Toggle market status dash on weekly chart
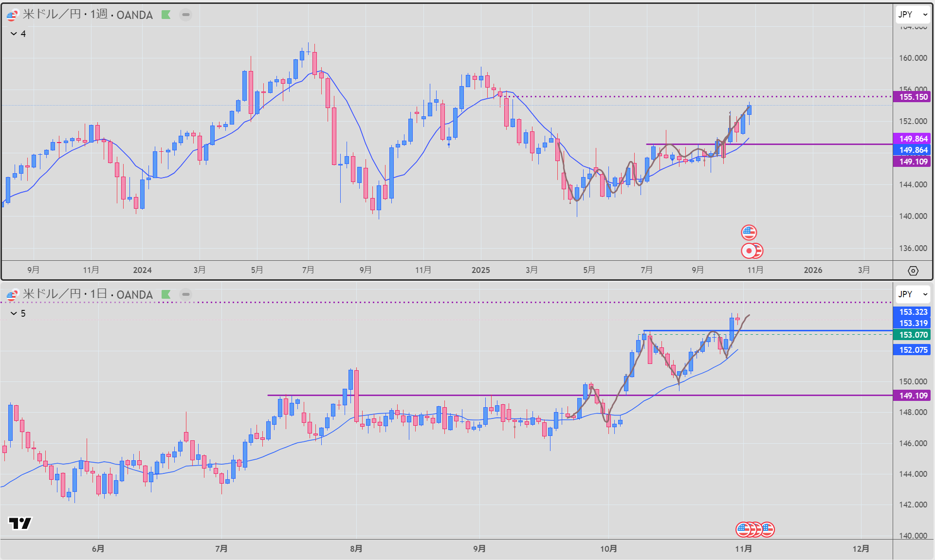Screen dimensions: 935x560 coord(185,15)
